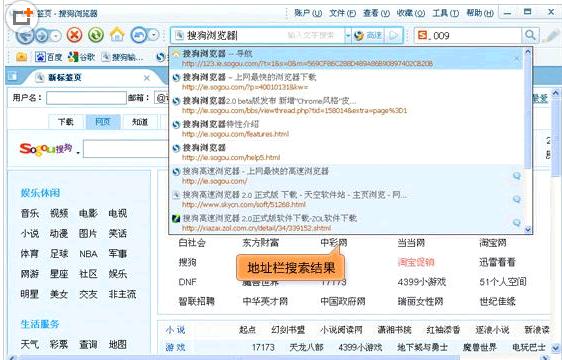Viewport: 562px width, 360px height.
Task: Open the 智联招聘 link
Action: (x=196, y=301)
